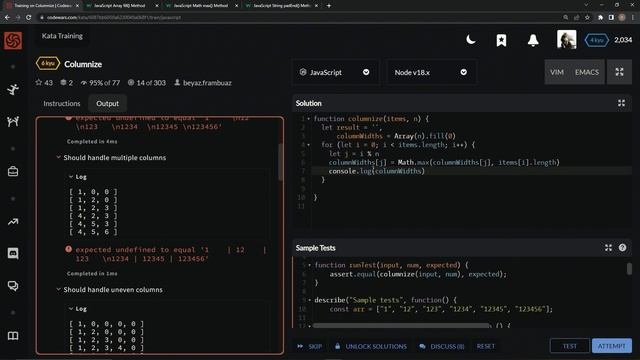The height and width of the screenshot is (360, 640).
Task: Switch to the JavaScript String padEnd() browser tab
Action: (281, 6)
